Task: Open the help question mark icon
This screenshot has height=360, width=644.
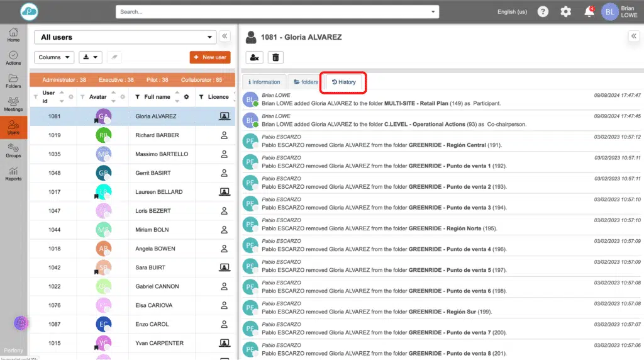Action: click(543, 12)
